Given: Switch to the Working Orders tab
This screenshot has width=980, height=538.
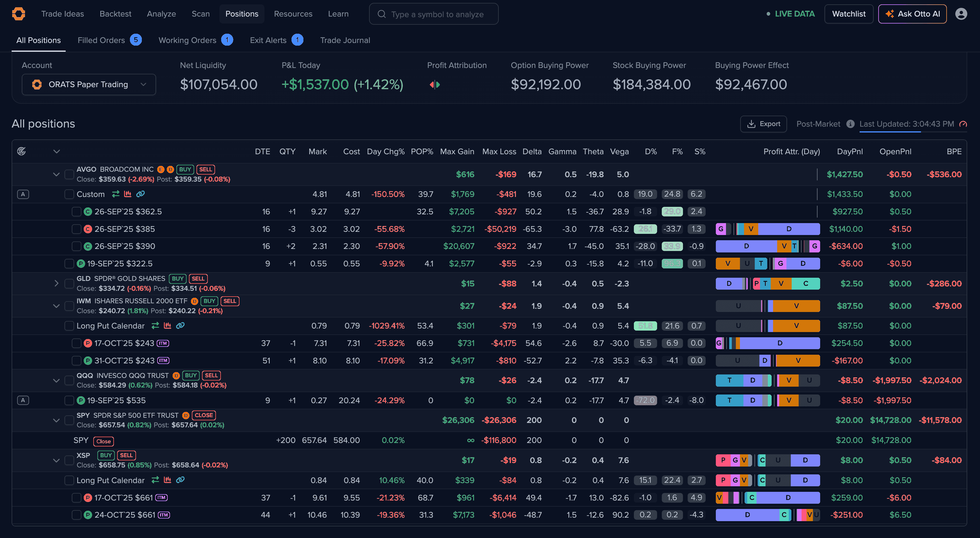Looking at the screenshot, I should click(196, 40).
